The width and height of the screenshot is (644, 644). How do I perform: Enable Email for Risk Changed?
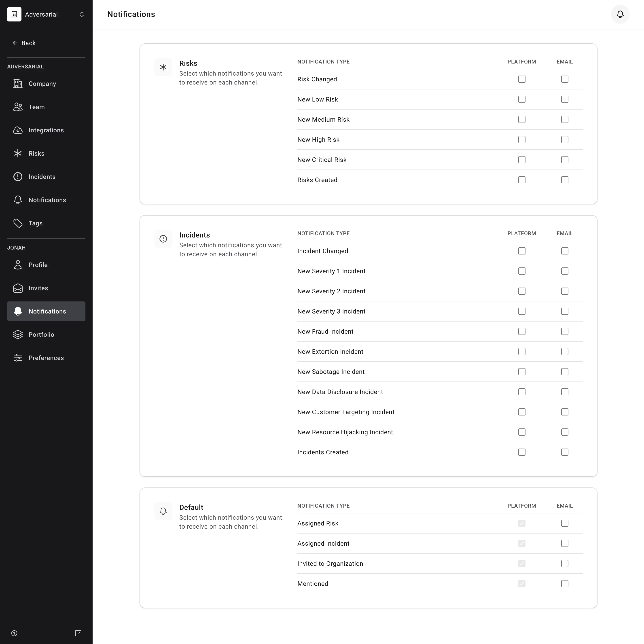click(x=565, y=79)
